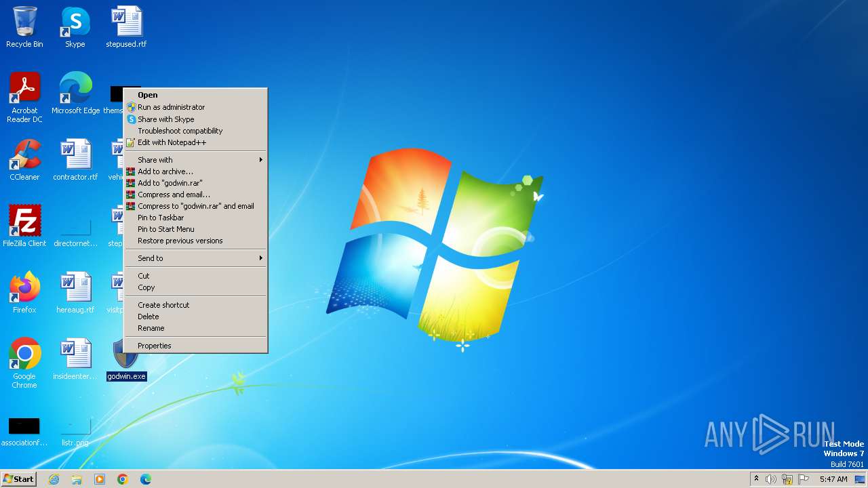868x488 pixels.
Task: Open the Start menu
Action: [19, 479]
